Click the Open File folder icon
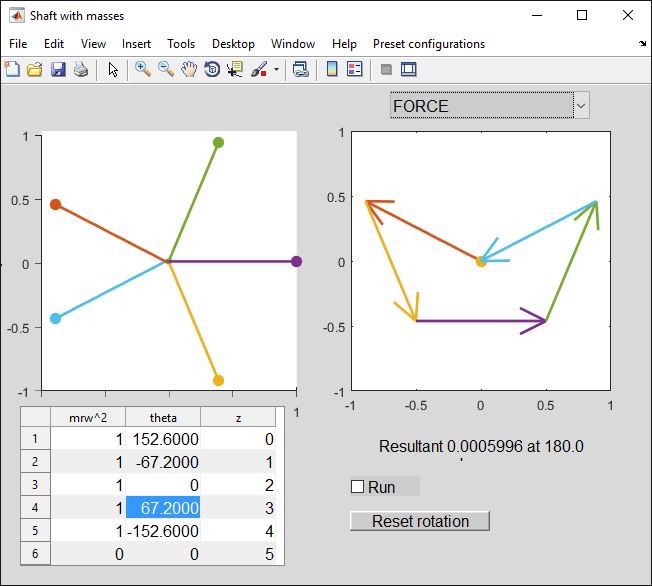652x586 pixels. pos(34,69)
